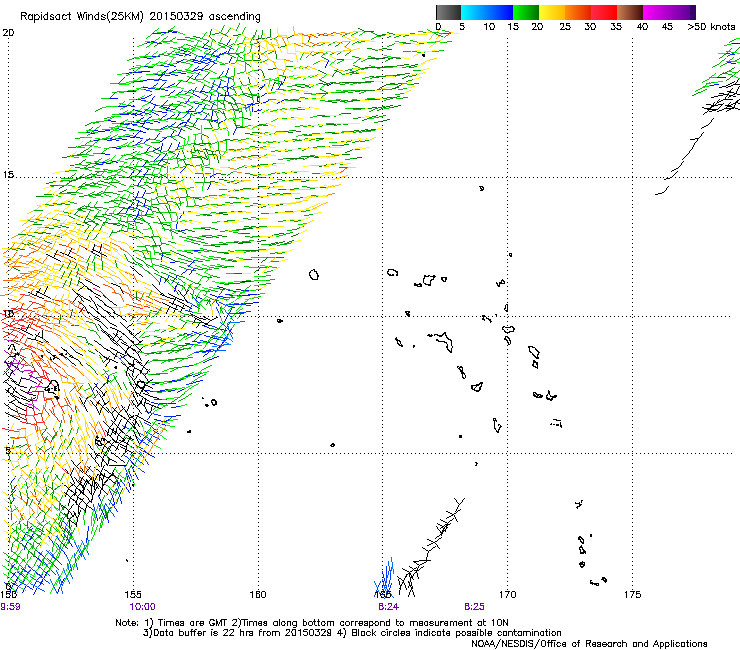
Task: Click the gray 0–5 knot legend segment
Action: pos(448,12)
